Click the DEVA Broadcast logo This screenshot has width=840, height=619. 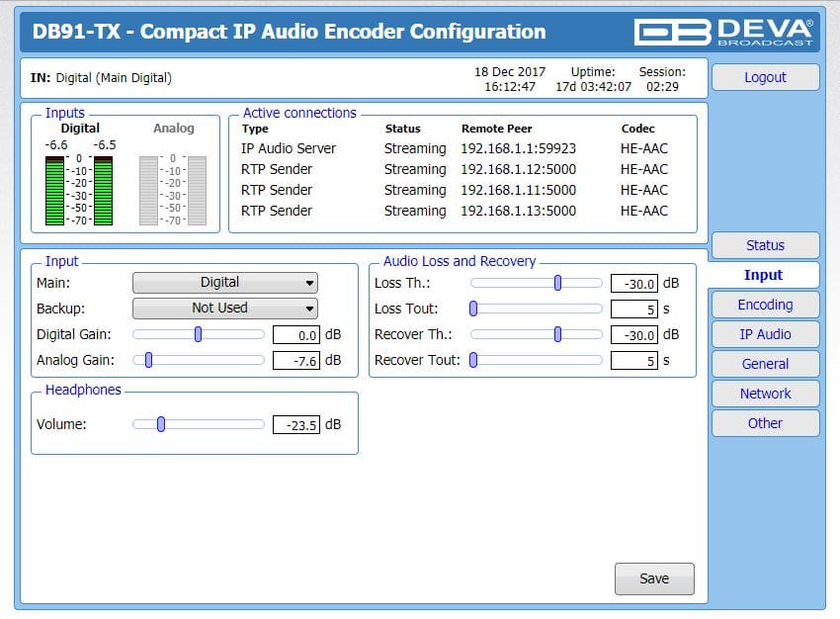pyautogui.click(x=723, y=33)
